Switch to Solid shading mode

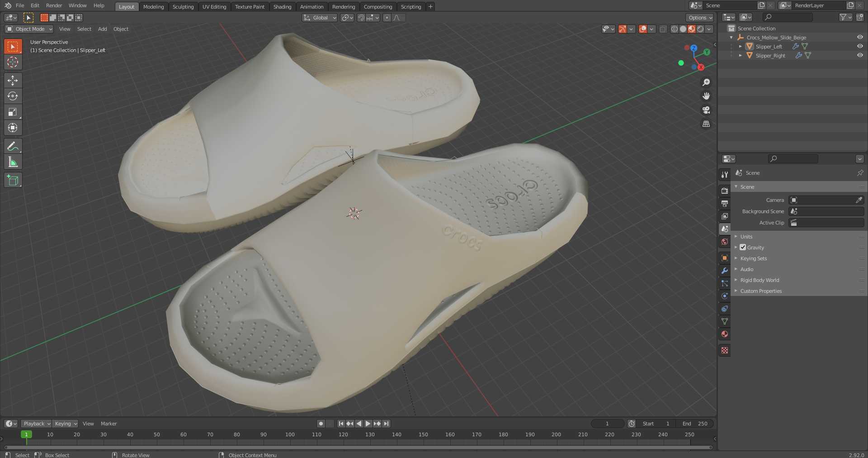tap(683, 29)
